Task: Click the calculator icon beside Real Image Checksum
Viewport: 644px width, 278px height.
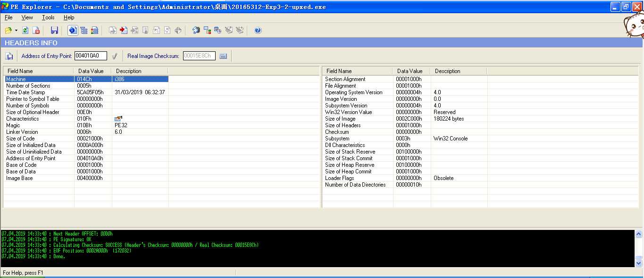Action: point(223,56)
